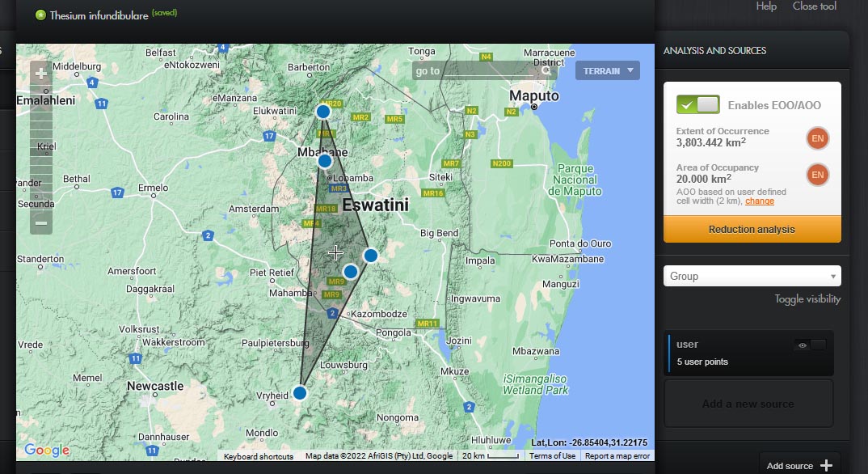The width and height of the screenshot is (868, 474).
Task: Click the change link for AOO cell width
Action: click(x=759, y=201)
